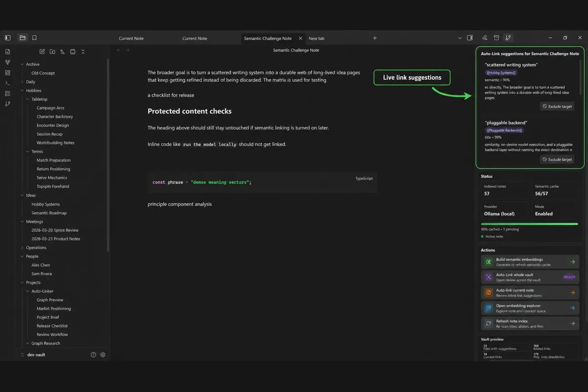
Task: Open the tab list dropdown chevron
Action: click(460, 38)
